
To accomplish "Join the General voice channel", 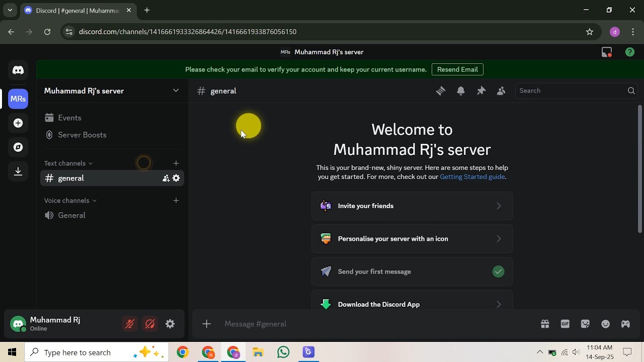I will [112, 215].
